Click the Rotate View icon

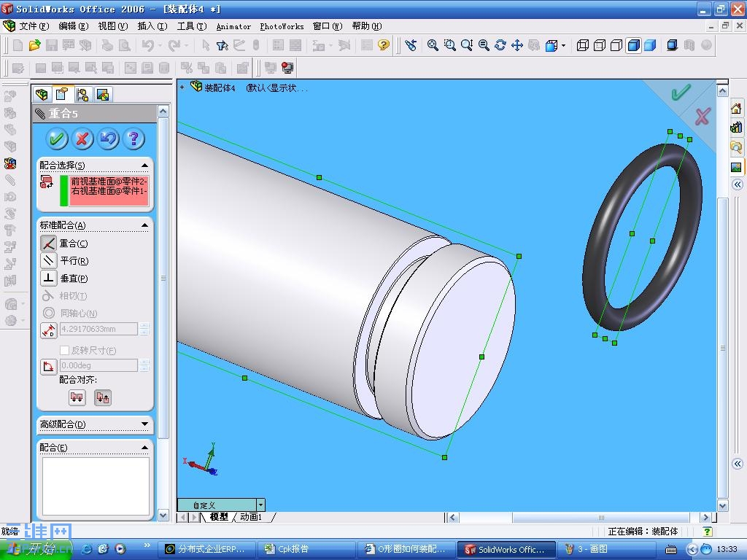pos(500,45)
